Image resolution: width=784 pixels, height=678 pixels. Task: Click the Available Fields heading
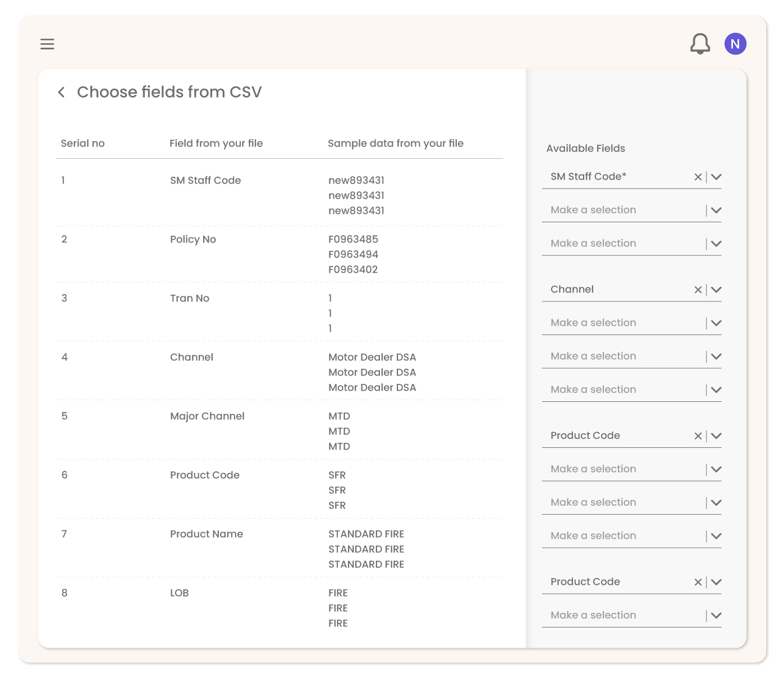(x=585, y=148)
